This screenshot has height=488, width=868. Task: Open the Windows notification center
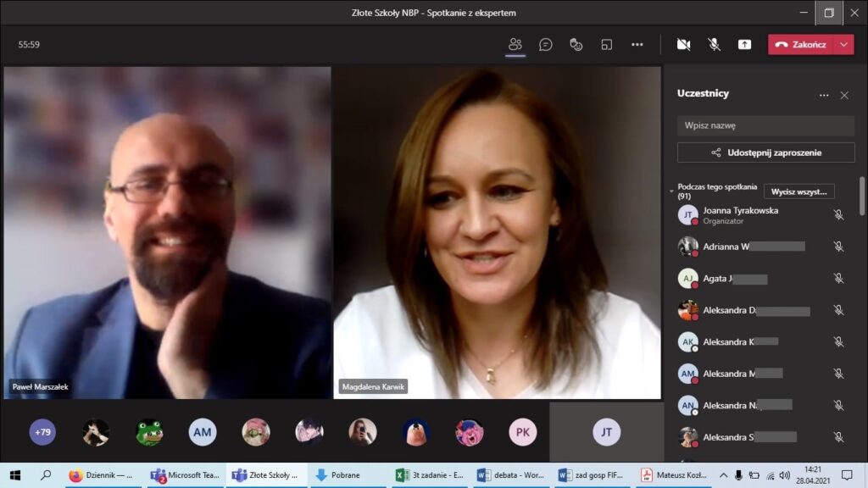click(x=847, y=475)
